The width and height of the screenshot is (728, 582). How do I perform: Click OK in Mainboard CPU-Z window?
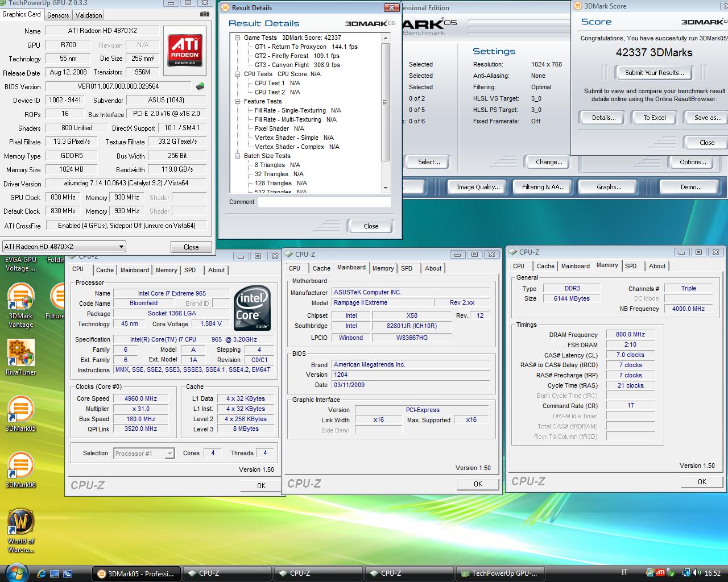pos(478,484)
